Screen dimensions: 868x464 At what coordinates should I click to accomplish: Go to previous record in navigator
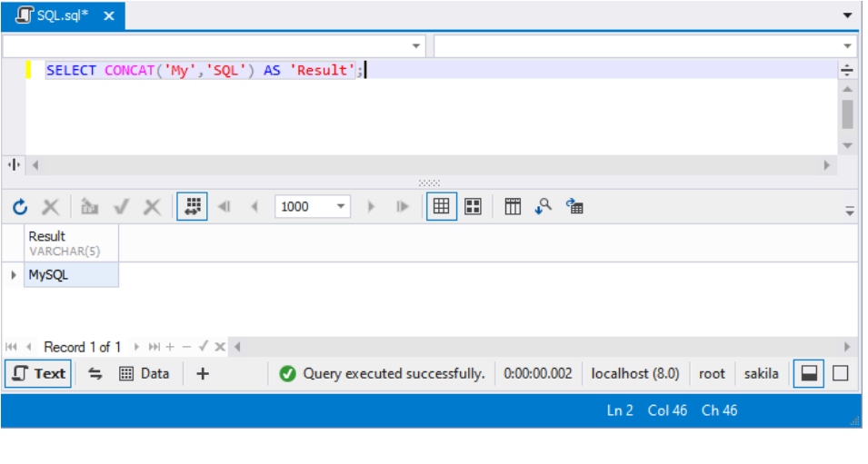click(28, 347)
